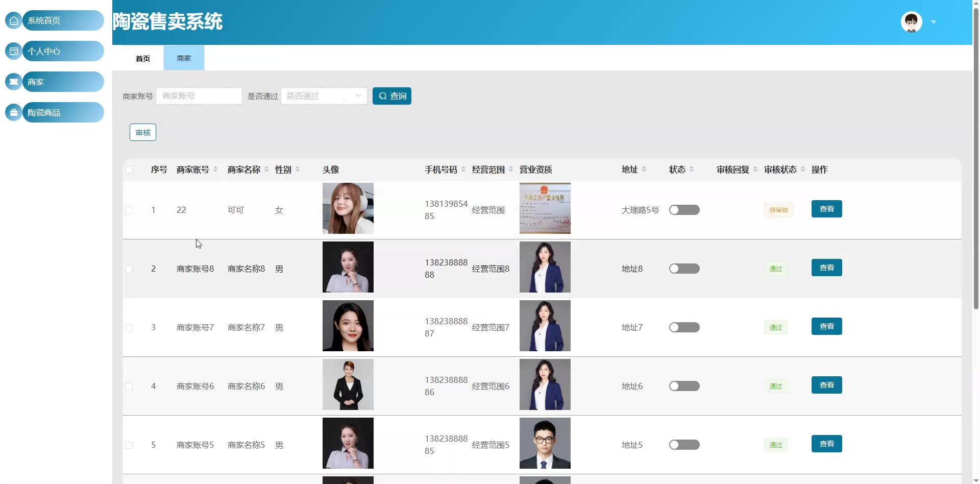
Task: Click the card icon beside 个人中心
Action: (14, 51)
